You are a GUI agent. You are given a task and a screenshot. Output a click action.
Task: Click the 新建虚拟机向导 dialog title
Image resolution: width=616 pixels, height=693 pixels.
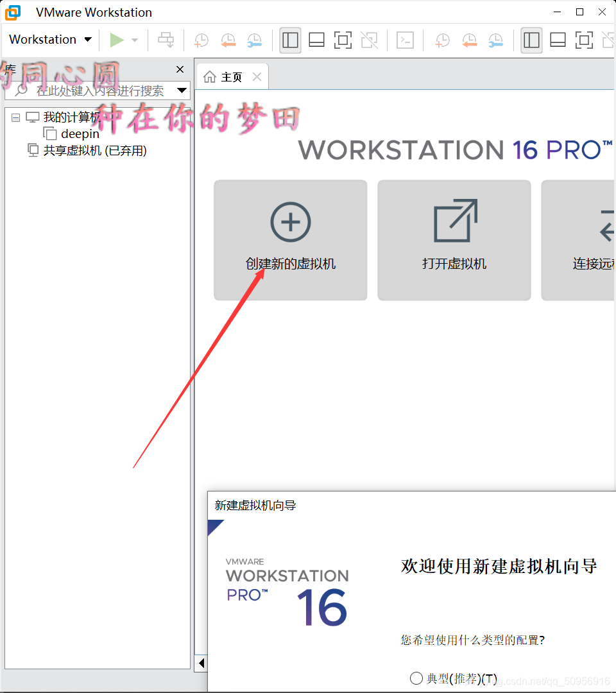(255, 505)
